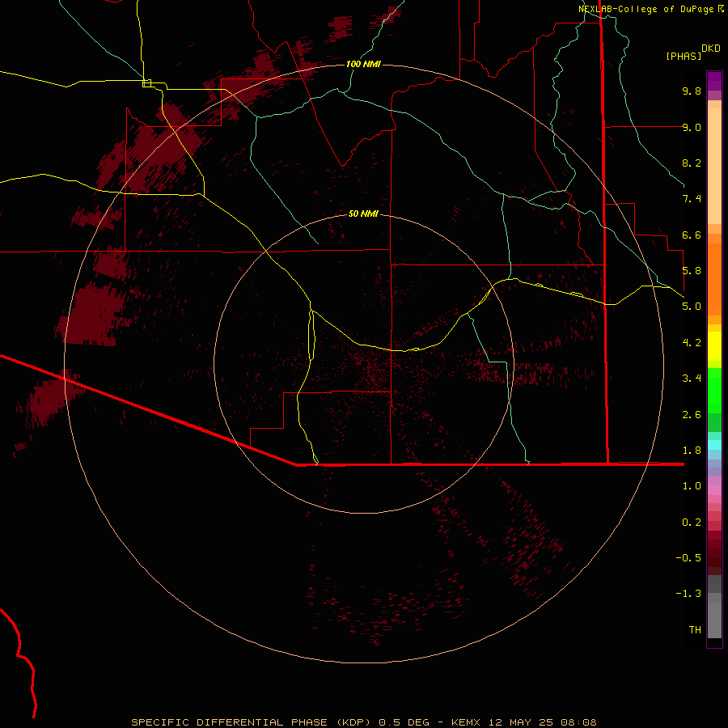This screenshot has height=728, width=728.
Task: Click the 5.0 scale value
Action: click(692, 307)
